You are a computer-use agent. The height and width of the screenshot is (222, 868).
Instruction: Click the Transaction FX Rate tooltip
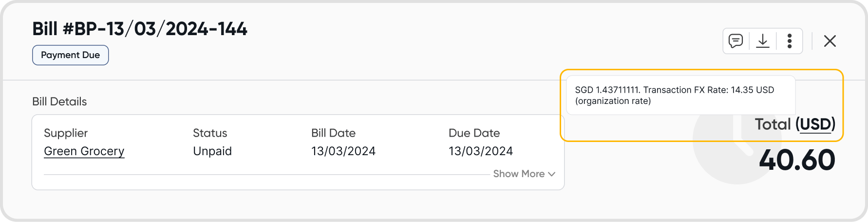pos(680,95)
